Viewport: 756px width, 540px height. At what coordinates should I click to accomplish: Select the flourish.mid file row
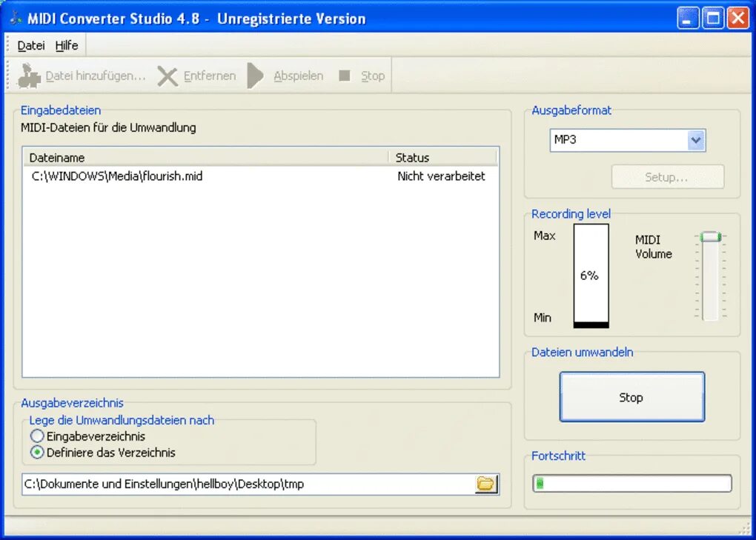[x=260, y=176]
